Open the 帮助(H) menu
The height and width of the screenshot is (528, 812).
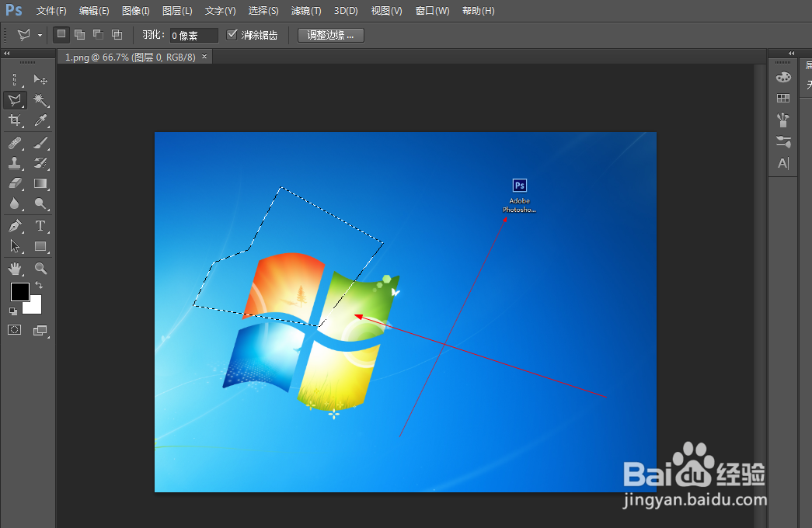(478, 11)
